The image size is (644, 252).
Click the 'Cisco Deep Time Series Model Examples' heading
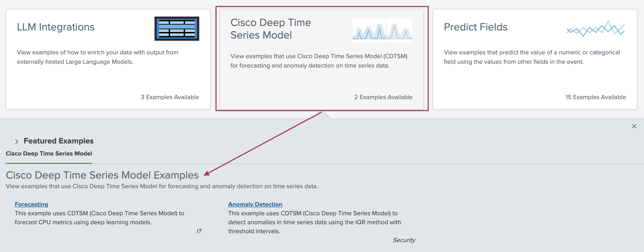click(102, 175)
